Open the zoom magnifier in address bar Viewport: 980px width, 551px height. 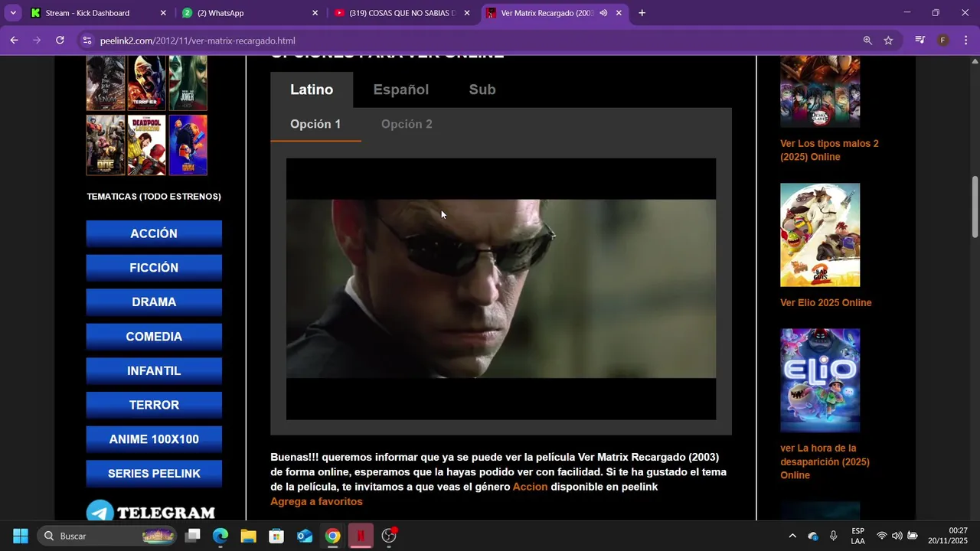click(867, 41)
